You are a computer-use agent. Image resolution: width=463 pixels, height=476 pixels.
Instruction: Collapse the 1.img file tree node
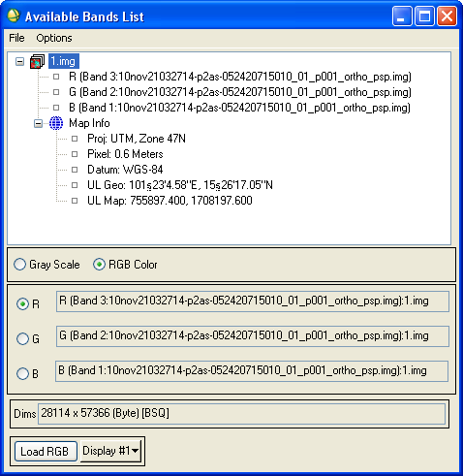(19, 61)
